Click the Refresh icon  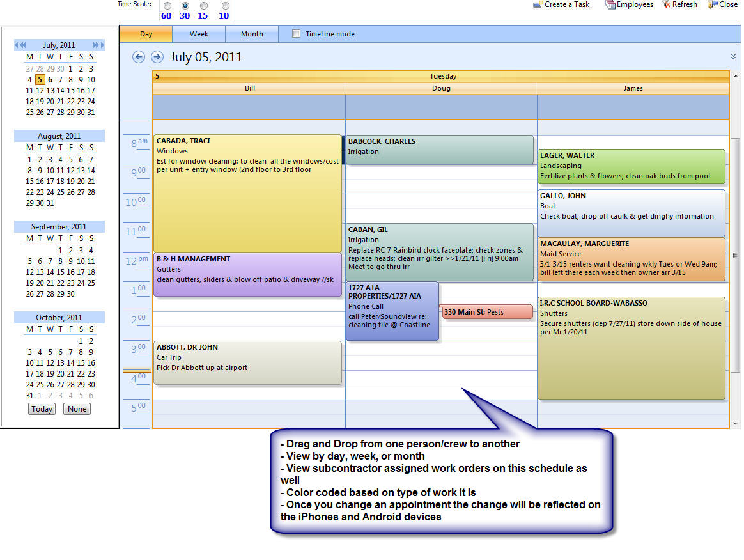[666, 4]
